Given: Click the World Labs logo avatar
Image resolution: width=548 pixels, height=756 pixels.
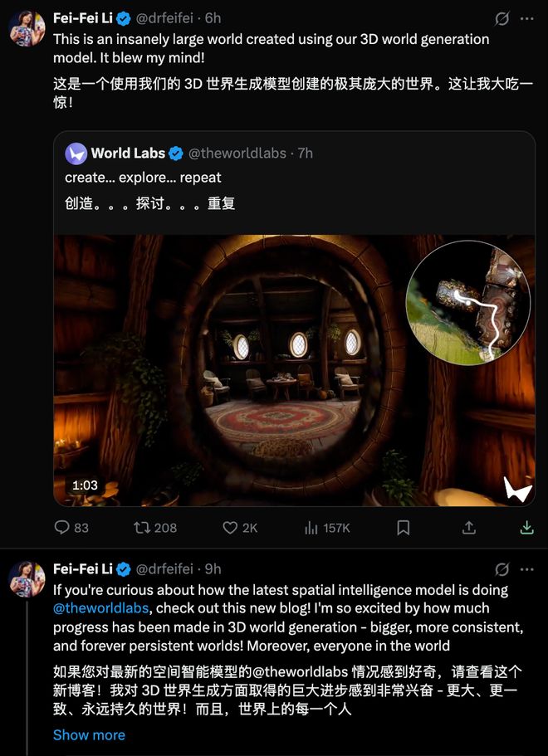Looking at the screenshot, I should coord(76,154).
